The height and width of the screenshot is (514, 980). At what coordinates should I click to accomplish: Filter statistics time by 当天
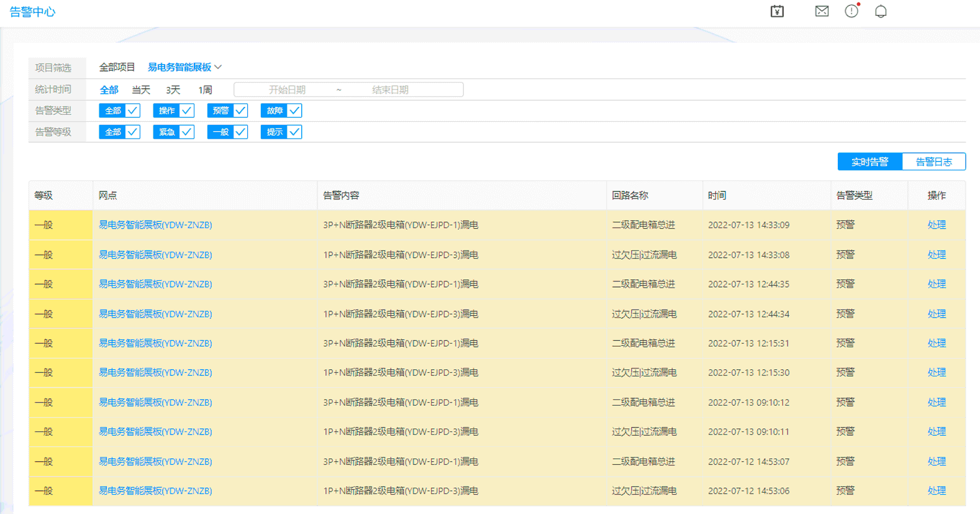pos(141,90)
